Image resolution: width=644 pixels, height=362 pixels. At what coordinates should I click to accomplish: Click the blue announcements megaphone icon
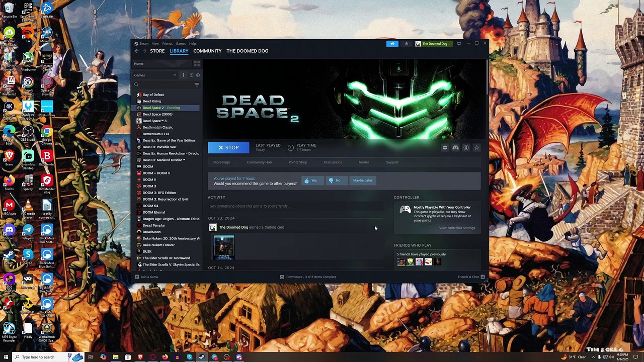(392, 44)
